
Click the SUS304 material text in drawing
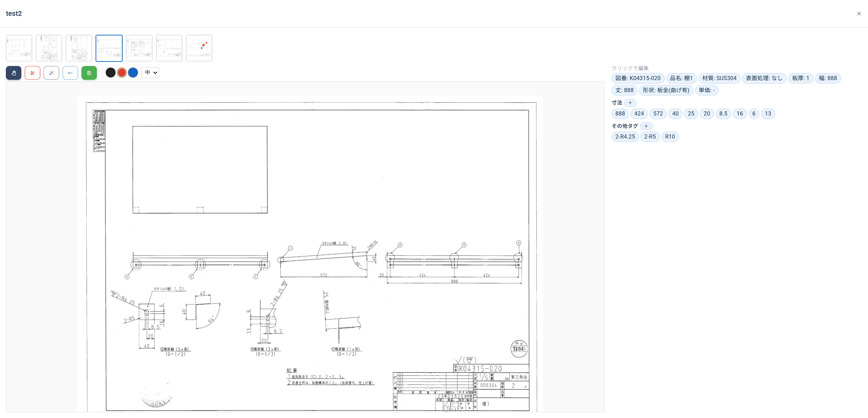(x=488, y=385)
